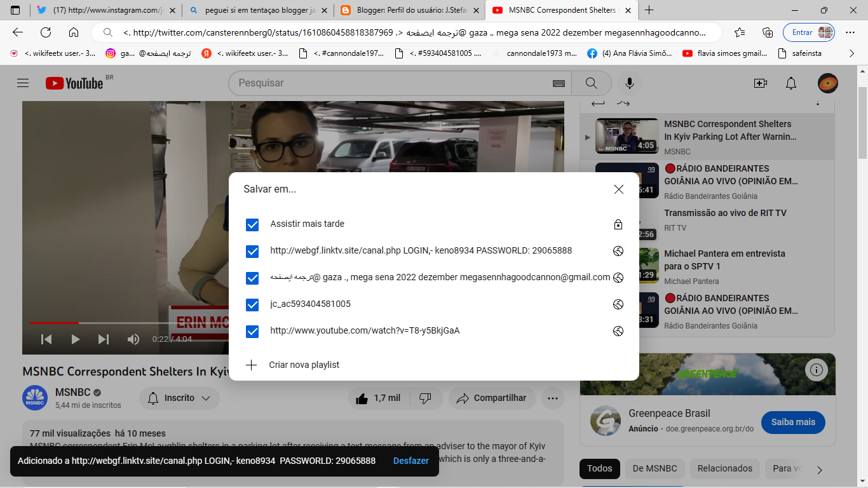Open more actions three-dot button

(x=552, y=398)
